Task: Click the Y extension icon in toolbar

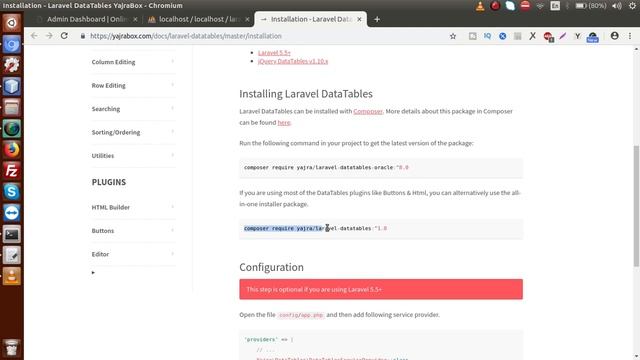Action: pos(577,36)
